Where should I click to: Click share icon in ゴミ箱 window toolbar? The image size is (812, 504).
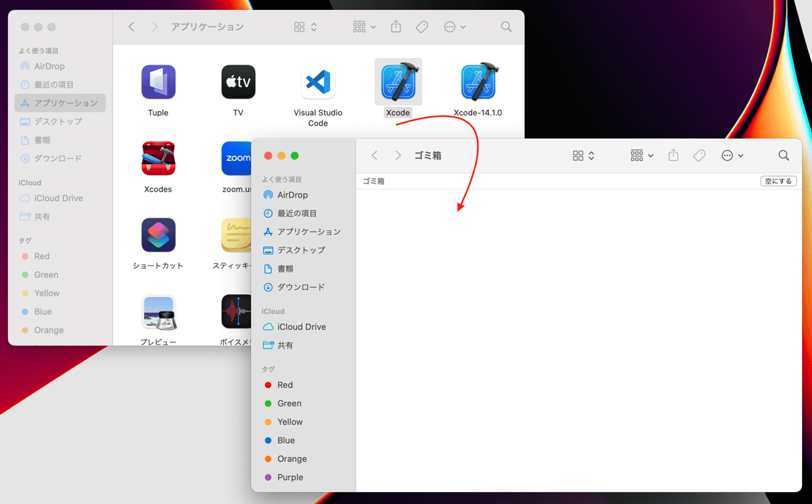point(674,155)
